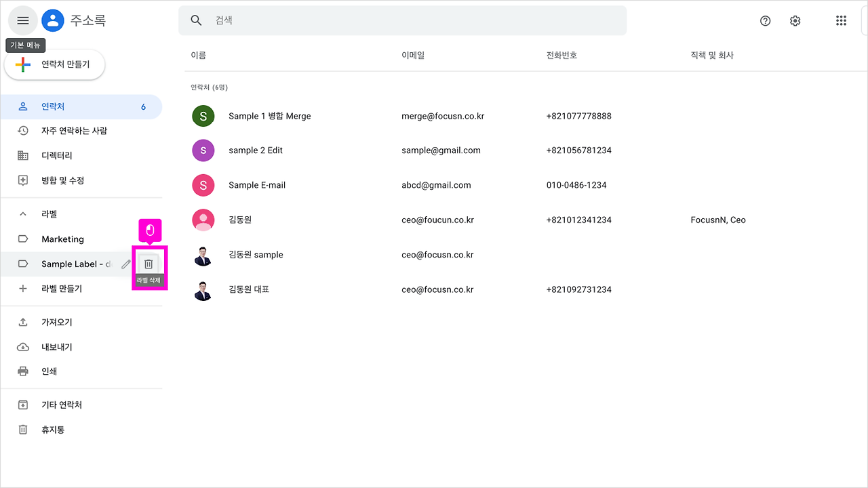Image resolution: width=868 pixels, height=488 pixels.
Task: Select the Sample 1 병합 Merge avatar
Action: click(x=203, y=116)
